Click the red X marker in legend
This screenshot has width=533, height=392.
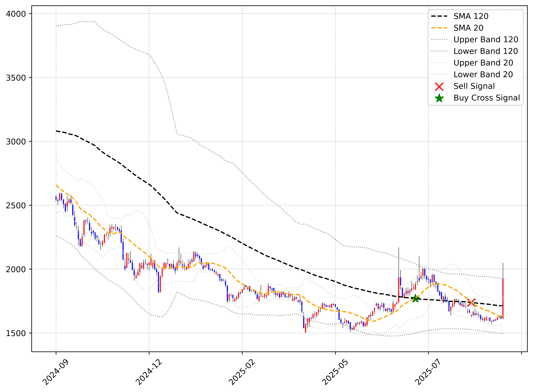tap(439, 87)
